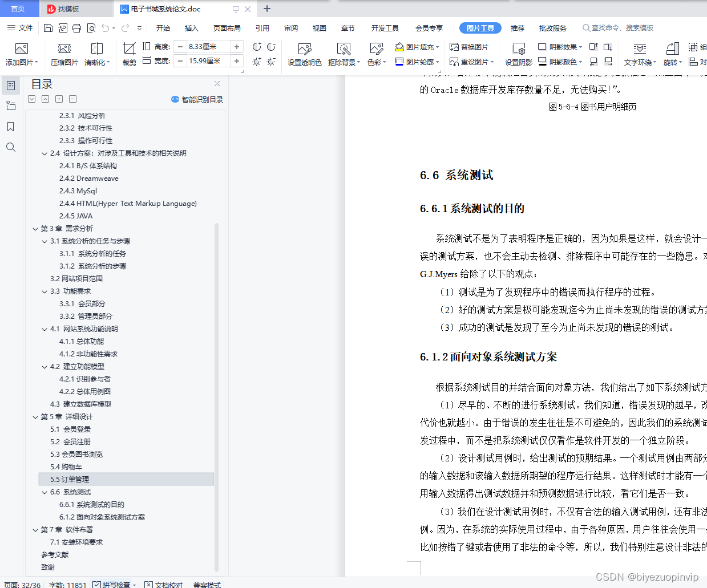This screenshot has width=707, height=588.
Task: Select the 裁剪 (crop) tool
Action: (x=129, y=54)
